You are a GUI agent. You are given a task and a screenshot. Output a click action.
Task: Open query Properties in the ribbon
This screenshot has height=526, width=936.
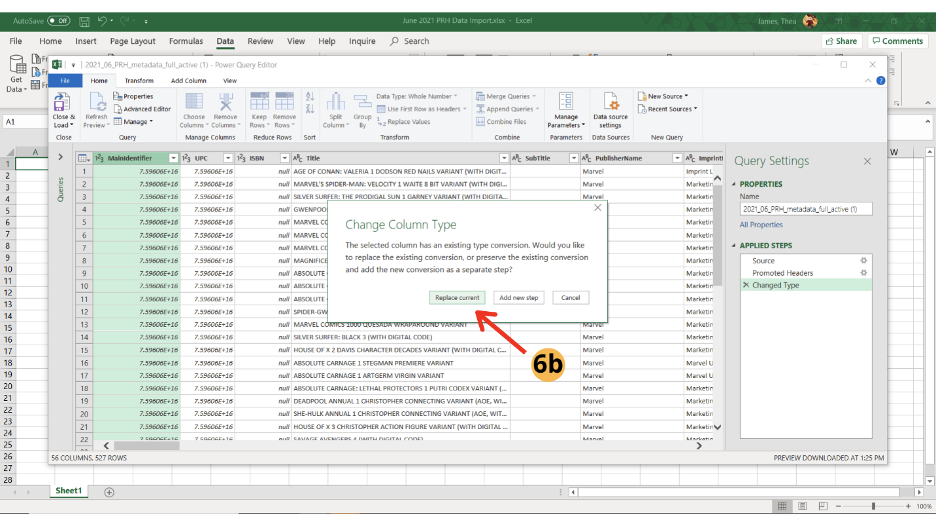click(x=133, y=96)
